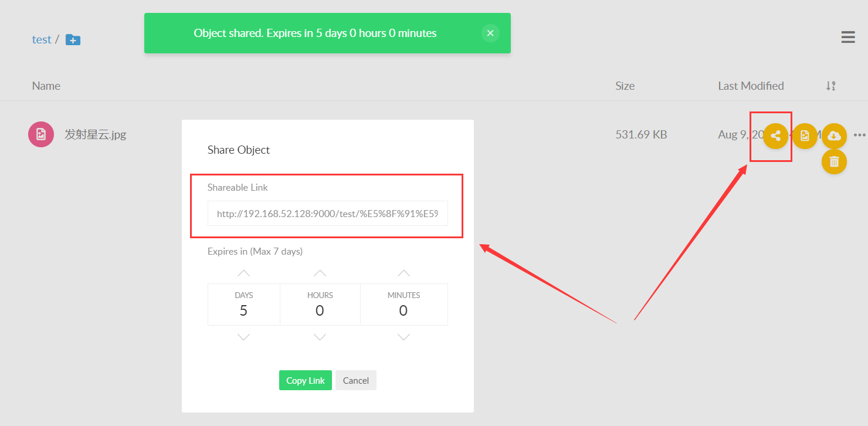Screen dimensions: 868x426
Task: Click the preview object icon
Action: pyautogui.click(x=805, y=136)
